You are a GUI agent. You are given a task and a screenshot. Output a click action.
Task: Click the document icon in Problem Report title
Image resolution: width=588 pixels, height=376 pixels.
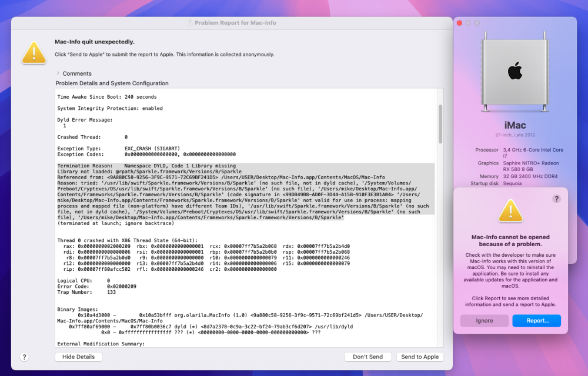tap(190, 23)
